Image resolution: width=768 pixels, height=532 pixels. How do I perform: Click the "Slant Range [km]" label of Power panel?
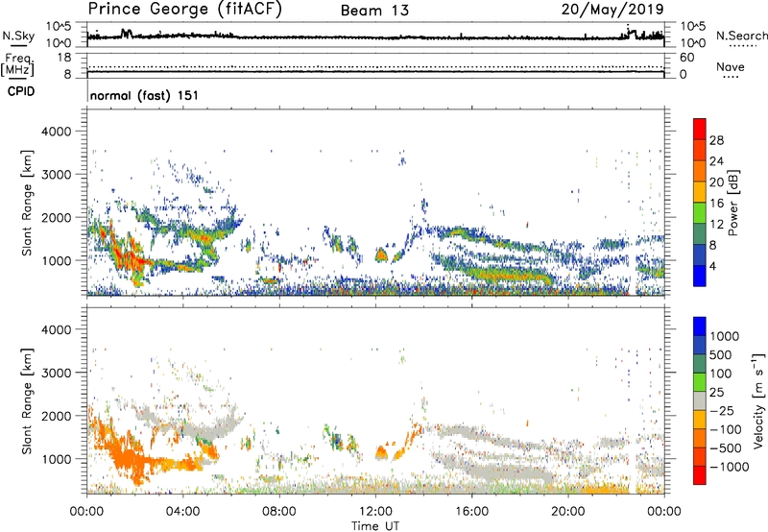27,203
